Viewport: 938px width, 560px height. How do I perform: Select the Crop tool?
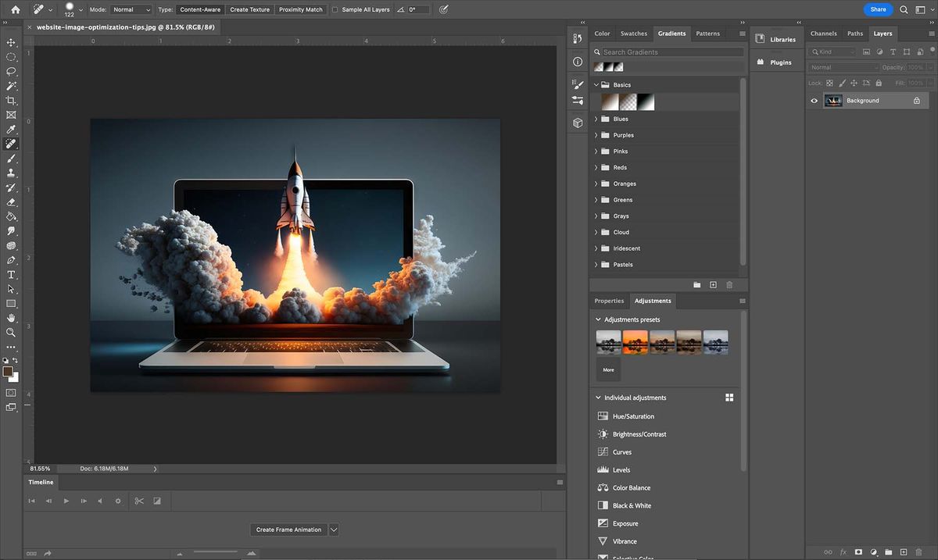coord(11,101)
